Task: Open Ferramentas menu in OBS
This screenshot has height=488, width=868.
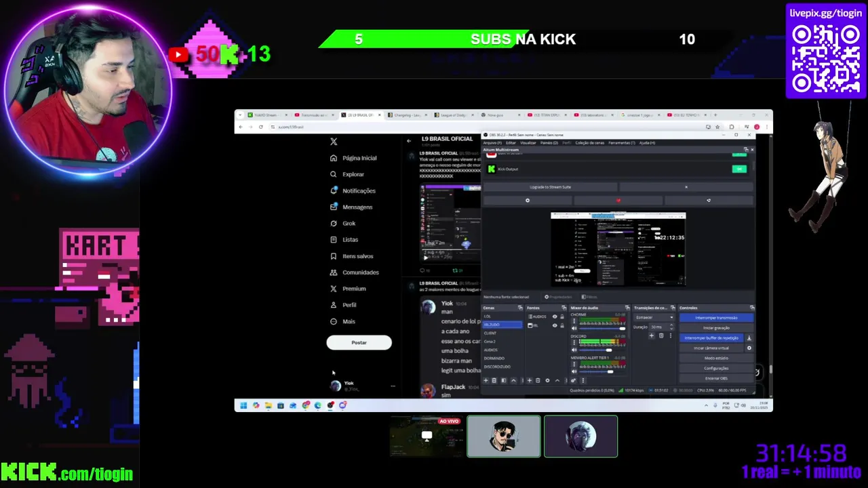Action: coord(622,142)
